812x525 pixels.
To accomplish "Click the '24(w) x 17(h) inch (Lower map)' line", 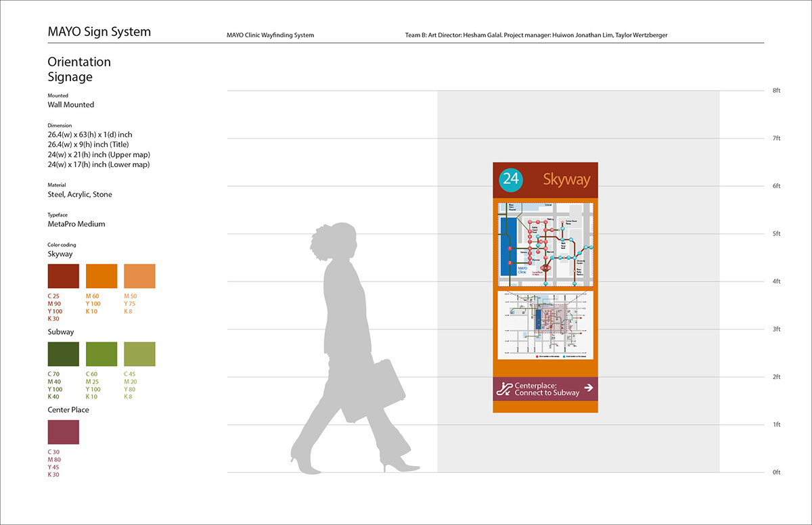I will (99, 164).
